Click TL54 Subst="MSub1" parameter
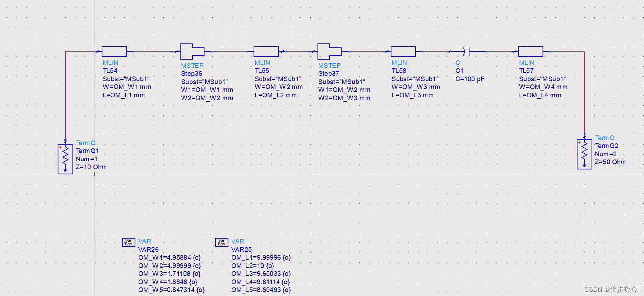Viewport: 644px width, 296px height. tap(126, 79)
